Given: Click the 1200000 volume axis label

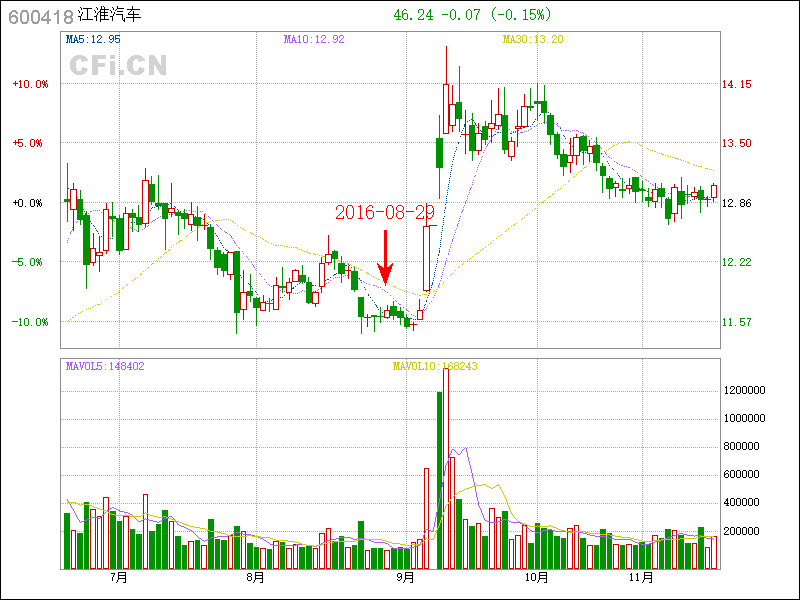Looking at the screenshot, I should click(x=746, y=390).
